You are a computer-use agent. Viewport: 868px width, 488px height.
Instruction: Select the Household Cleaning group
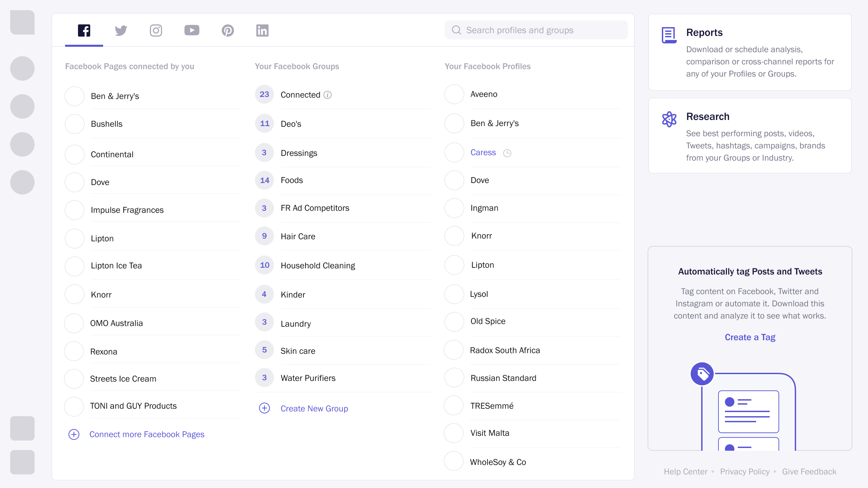318,266
